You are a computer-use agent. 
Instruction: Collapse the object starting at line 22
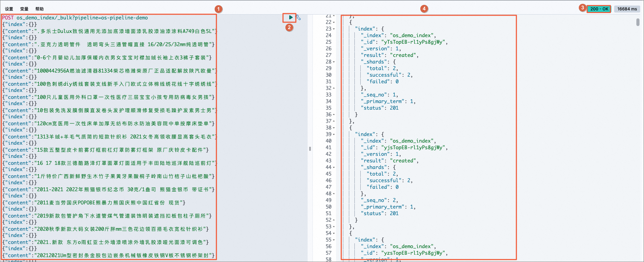click(334, 22)
